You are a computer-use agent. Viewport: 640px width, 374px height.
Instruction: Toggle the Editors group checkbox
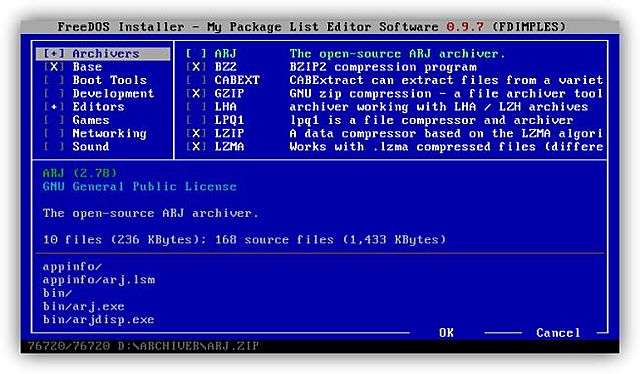54,107
